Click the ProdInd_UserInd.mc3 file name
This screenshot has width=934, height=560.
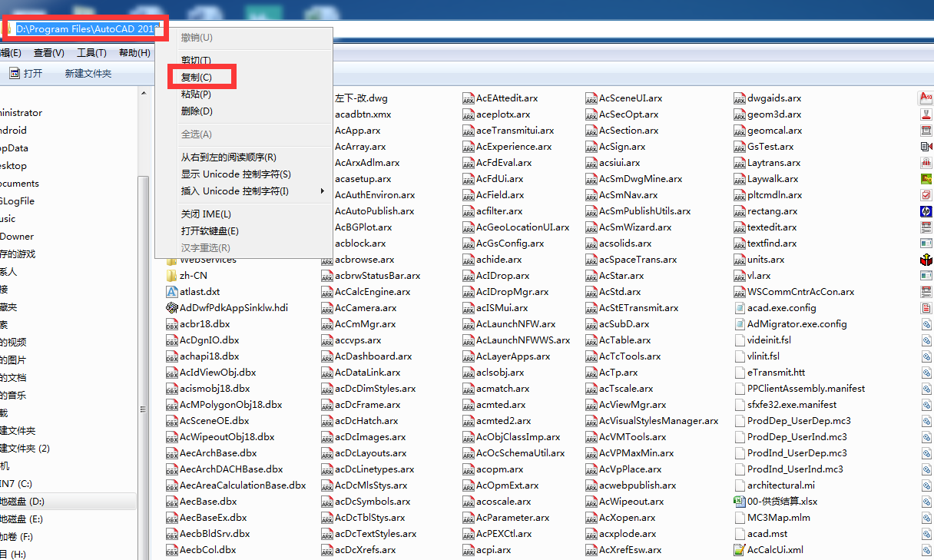coord(795,469)
